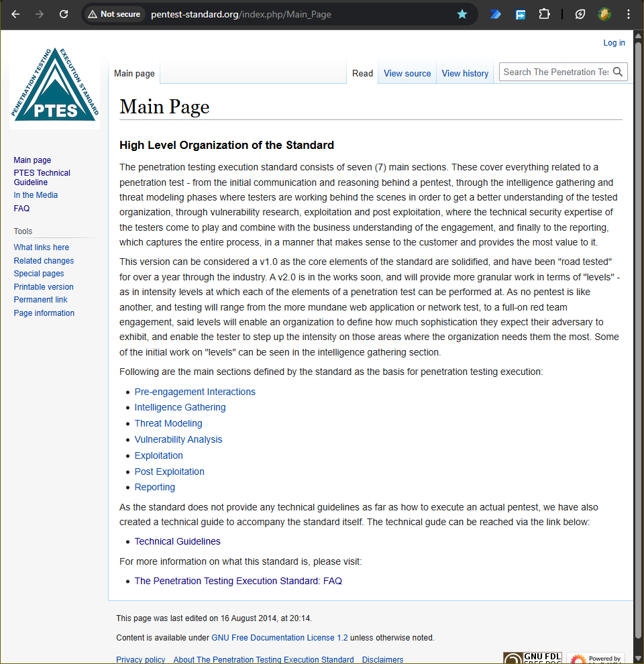Open About The Penetration Testing Execution Standard
Viewport: 644px width, 664px height.
point(264,659)
